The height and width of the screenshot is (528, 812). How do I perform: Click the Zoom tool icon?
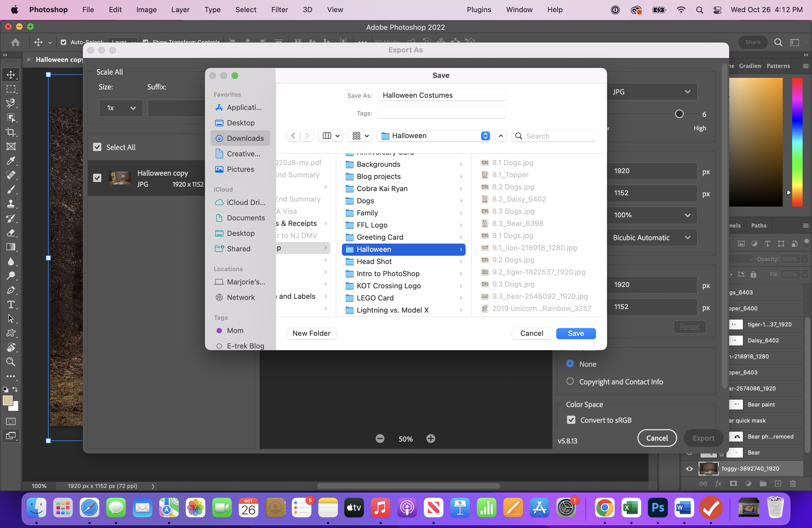point(11,362)
